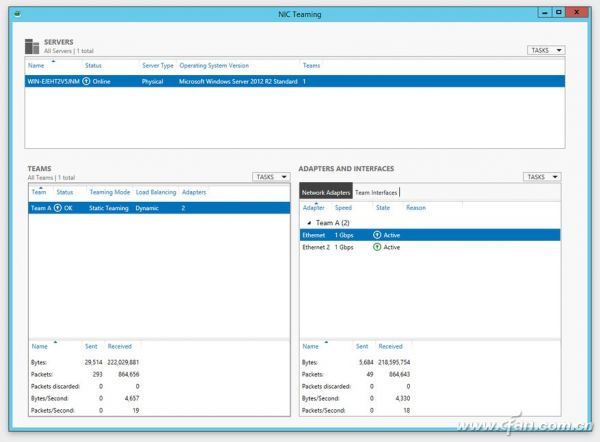600x442 pixels.
Task: Click the Sent header in adapter statistics
Action: coord(362,346)
